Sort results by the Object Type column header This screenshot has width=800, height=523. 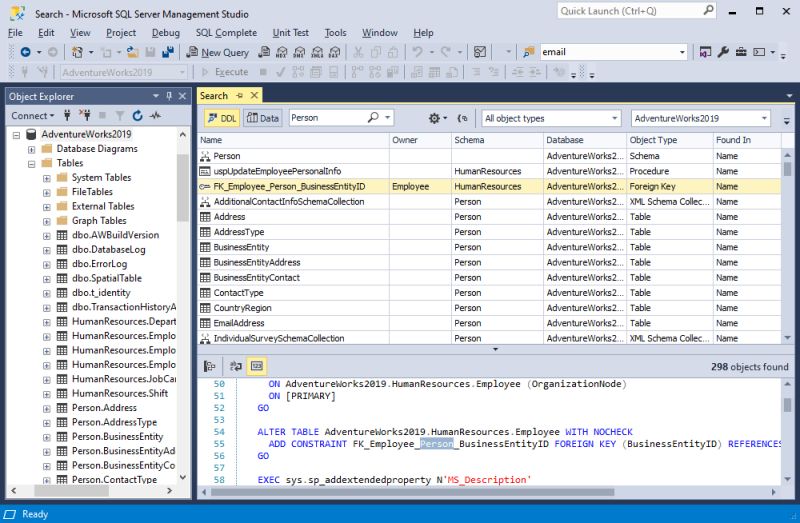[x=669, y=140]
